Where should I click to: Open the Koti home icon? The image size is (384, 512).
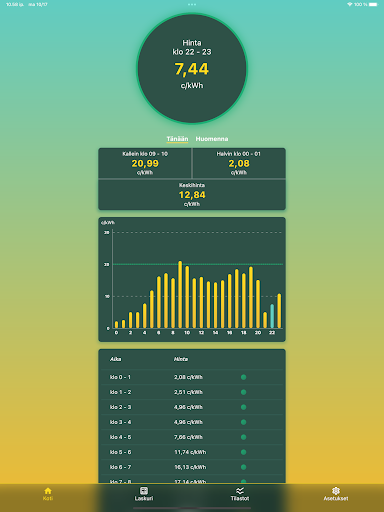48,491
